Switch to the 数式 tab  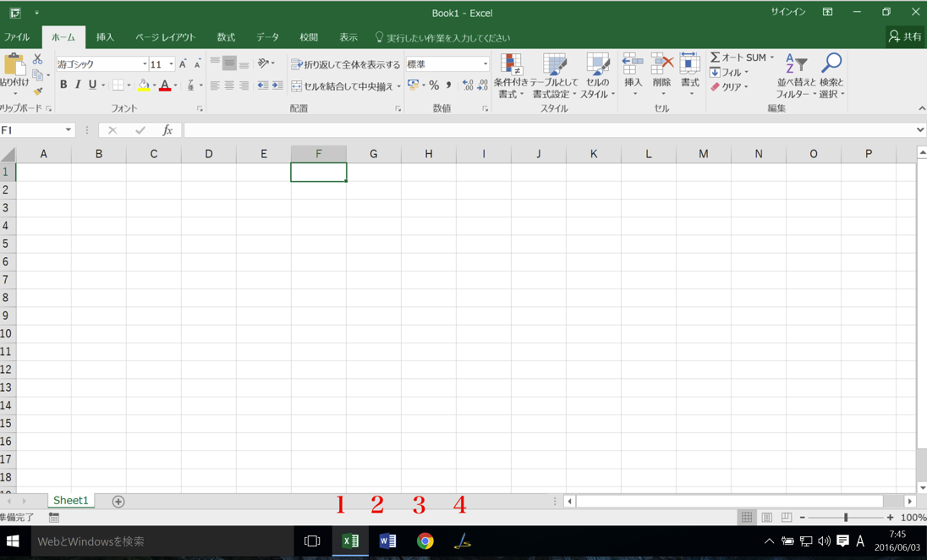pos(226,37)
